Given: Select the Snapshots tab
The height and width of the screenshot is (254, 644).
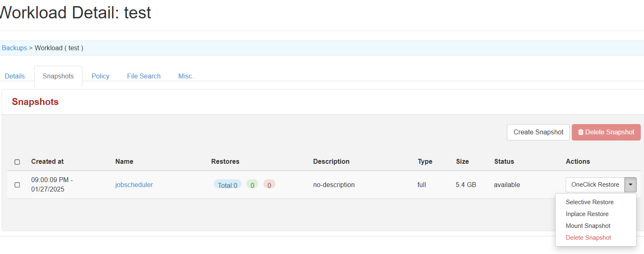Looking at the screenshot, I should pyautogui.click(x=58, y=76).
